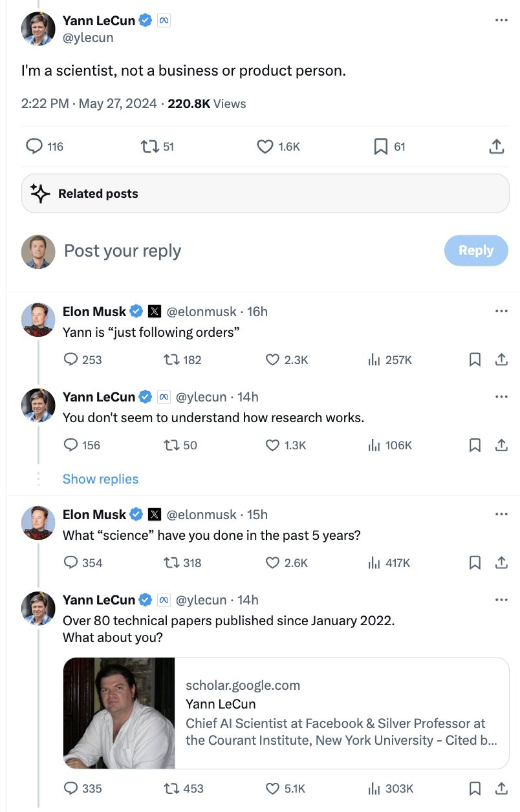This screenshot has width=520, height=812.
Task: Like Elon's "just following orders" reply
Action: tap(272, 359)
